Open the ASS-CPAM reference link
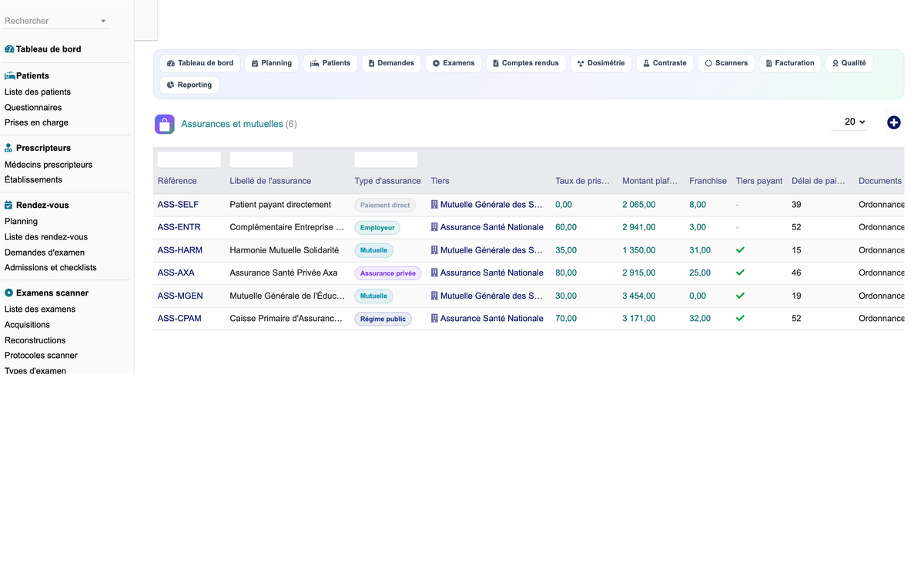The height and width of the screenshot is (572, 924). [x=179, y=318]
